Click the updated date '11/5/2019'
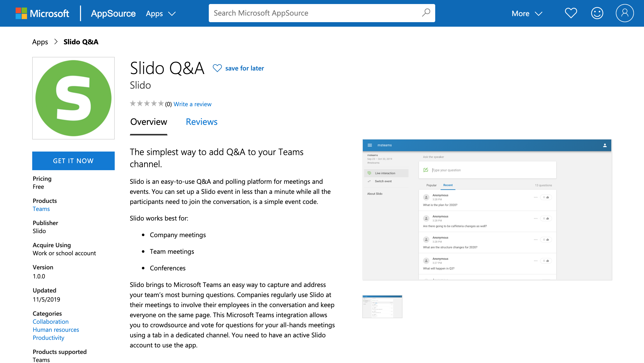The image size is (644, 363). [47, 300]
